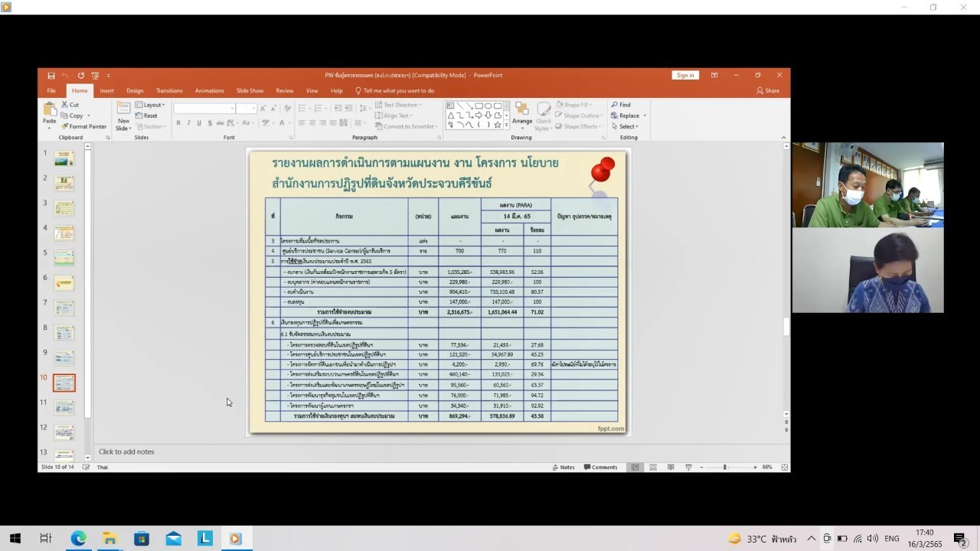This screenshot has height=551, width=980.
Task: Switch to the Transitions tab
Action: 169,90
